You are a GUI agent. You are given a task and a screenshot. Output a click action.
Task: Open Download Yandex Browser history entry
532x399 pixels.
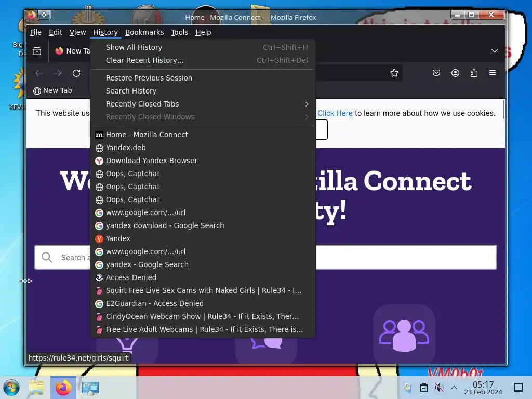coord(203,161)
